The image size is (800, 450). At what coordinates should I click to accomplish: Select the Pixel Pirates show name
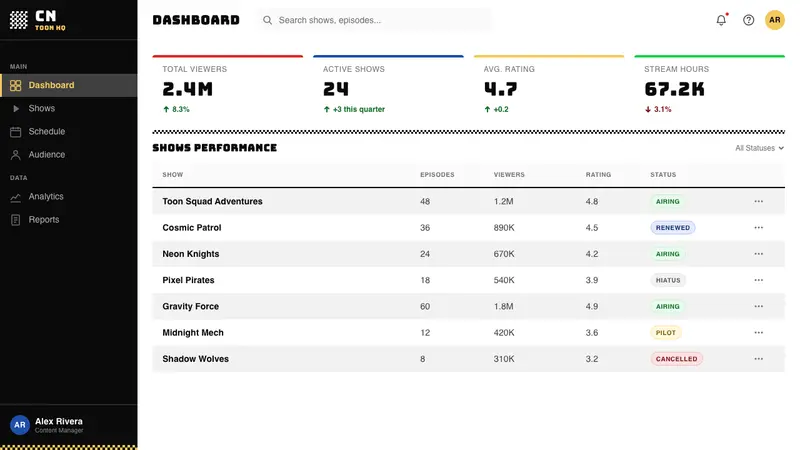pos(188,280)
